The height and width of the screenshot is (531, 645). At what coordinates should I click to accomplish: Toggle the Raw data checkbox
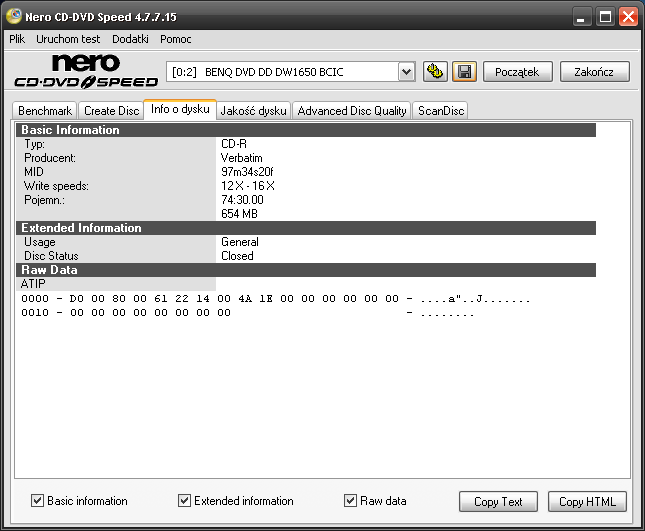(x=350, y=501)
